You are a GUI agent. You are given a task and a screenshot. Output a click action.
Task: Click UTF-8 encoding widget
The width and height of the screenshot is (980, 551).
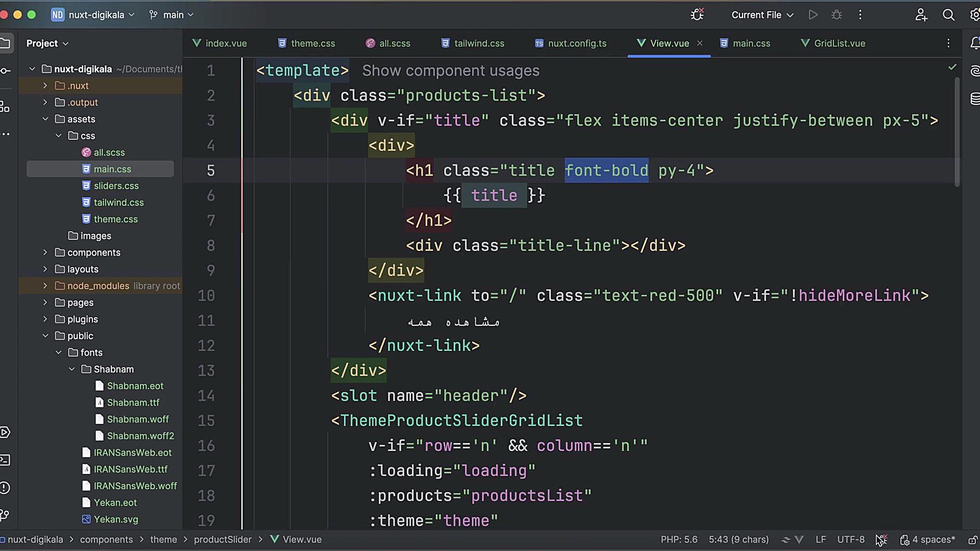pyautogui.click(x=851, y=540)
